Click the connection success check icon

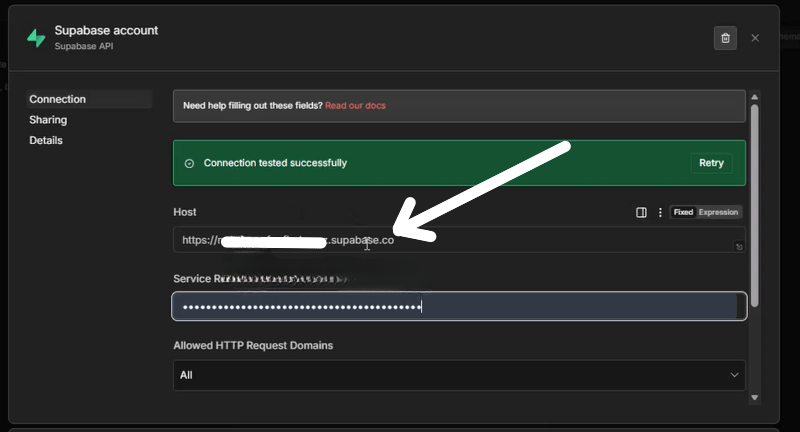[189, 163]
